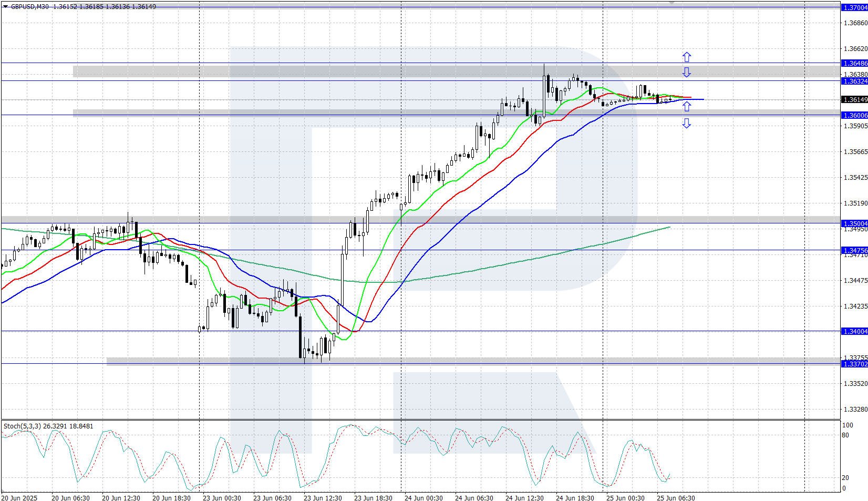Click the 24 Jun 12:30 time axis label

click(524, 498)
